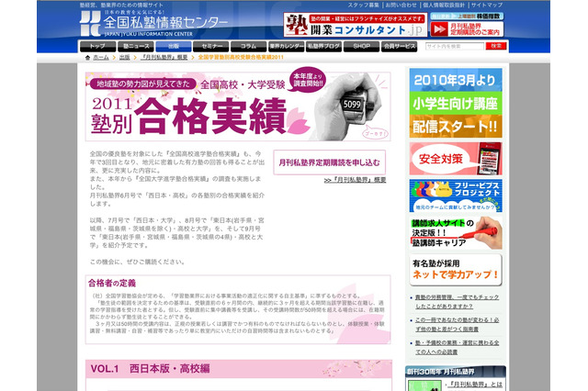Go to ホーム in the breadcrumb

pos(101,57)
